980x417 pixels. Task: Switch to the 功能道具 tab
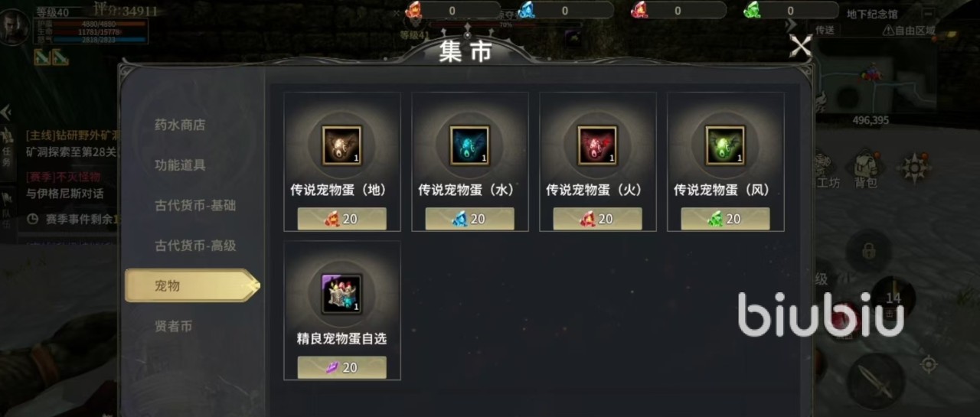tap(180, 165)
